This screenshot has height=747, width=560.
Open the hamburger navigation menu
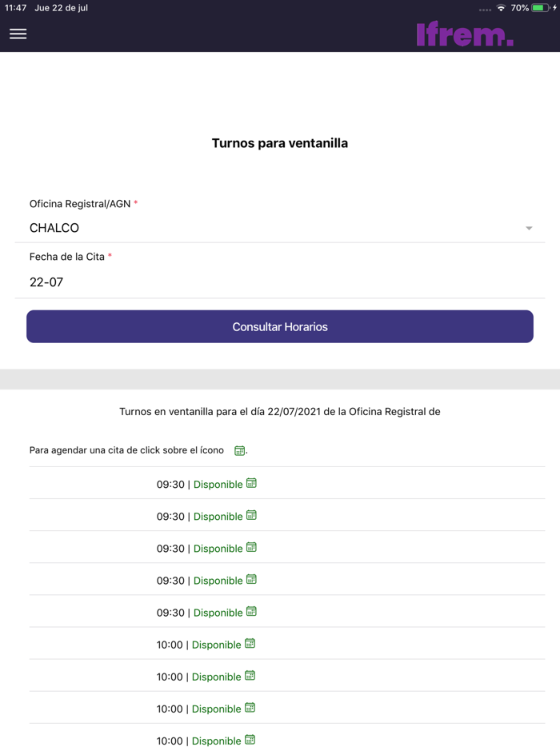click(18, 34)
